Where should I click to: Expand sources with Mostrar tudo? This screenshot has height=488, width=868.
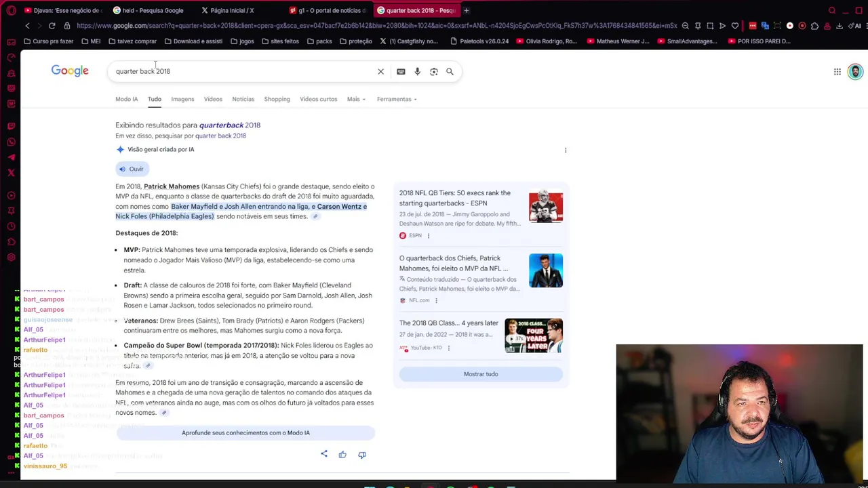coord(481,374)
